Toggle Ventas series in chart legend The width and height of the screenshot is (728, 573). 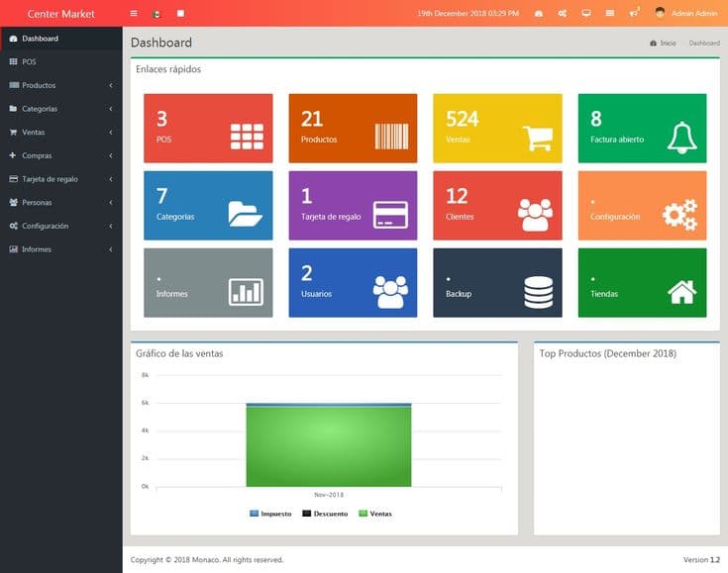point(375,514)
